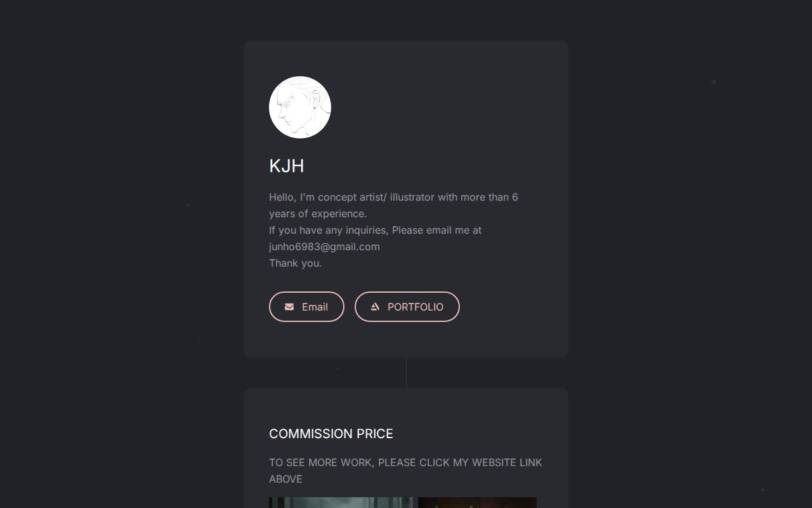812x508 pixels.
Task: Click the word 'PRICE' in the heading
Action: (x=375, y=434)
